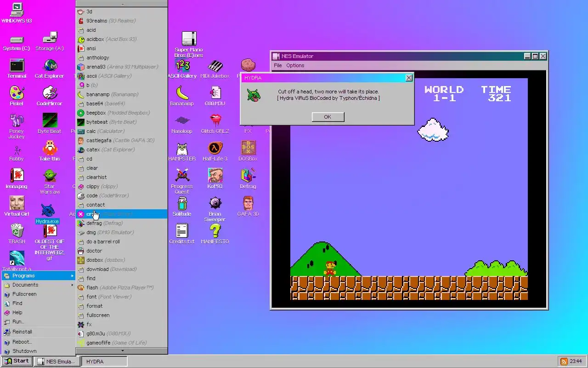This screenshot has width=588, height=368.
Task: Open GAFA 3D desktop icon
Action: [x=248, y=207]
